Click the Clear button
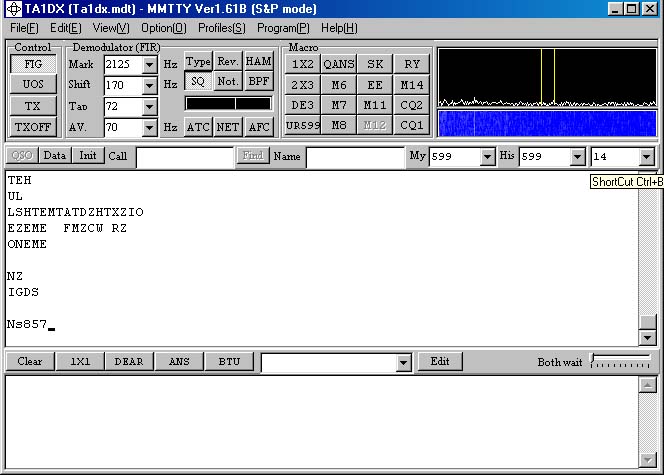664x475 pixels. [30, 361]
